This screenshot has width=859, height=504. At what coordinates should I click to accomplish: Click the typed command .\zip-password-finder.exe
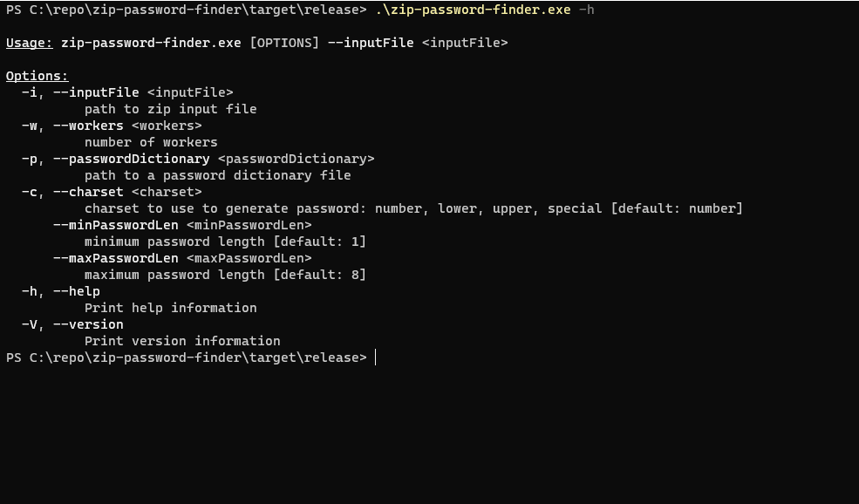[x=473, y=10]
